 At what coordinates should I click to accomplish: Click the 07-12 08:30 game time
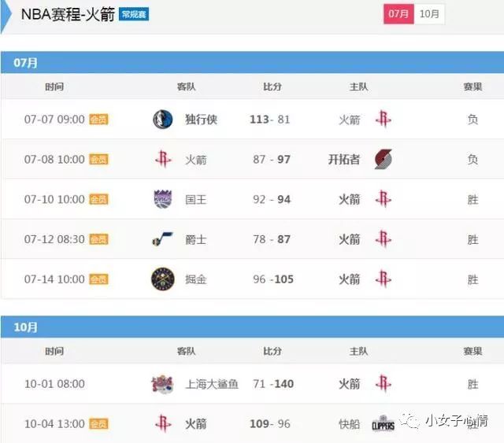click(54, 239)
